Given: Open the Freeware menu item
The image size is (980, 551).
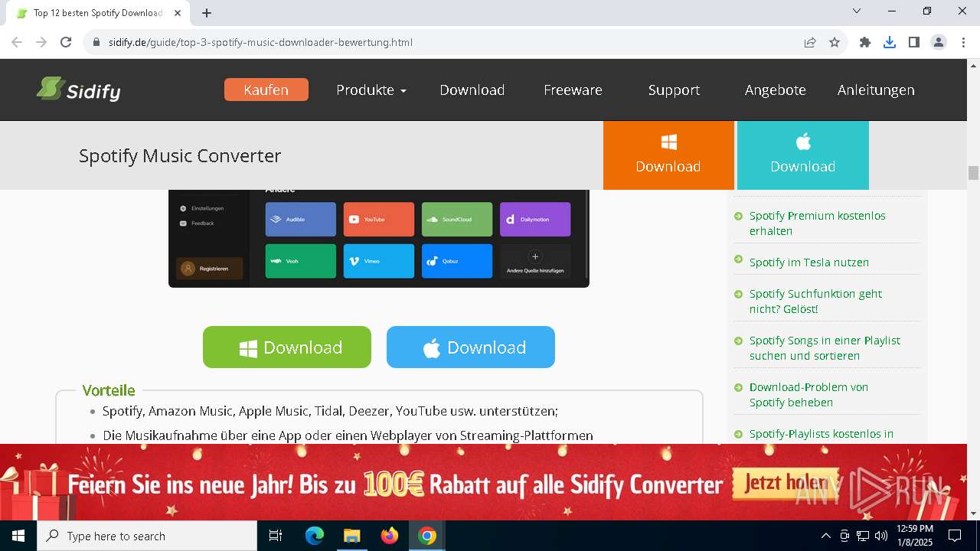Looking at the screenshot, I should pos(573,90).
